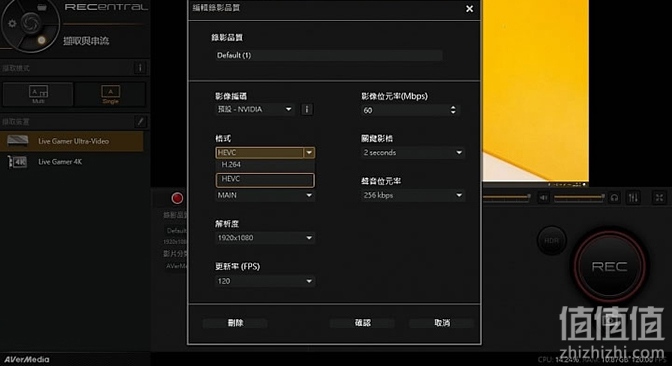672x366 pixels.
Task: Click the 取消 cancel button
Action: 442,323
